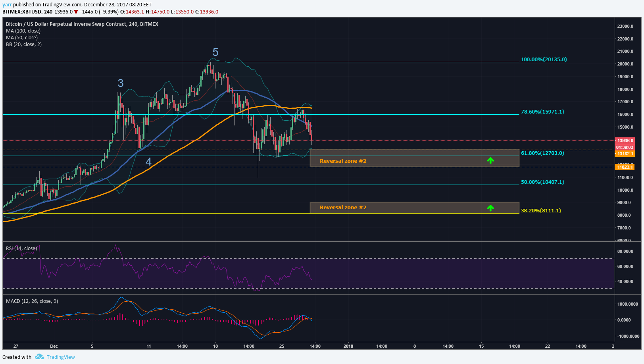Click the green up arrow in lower reversal zone

pyautogui.click(x=490, y=208)
